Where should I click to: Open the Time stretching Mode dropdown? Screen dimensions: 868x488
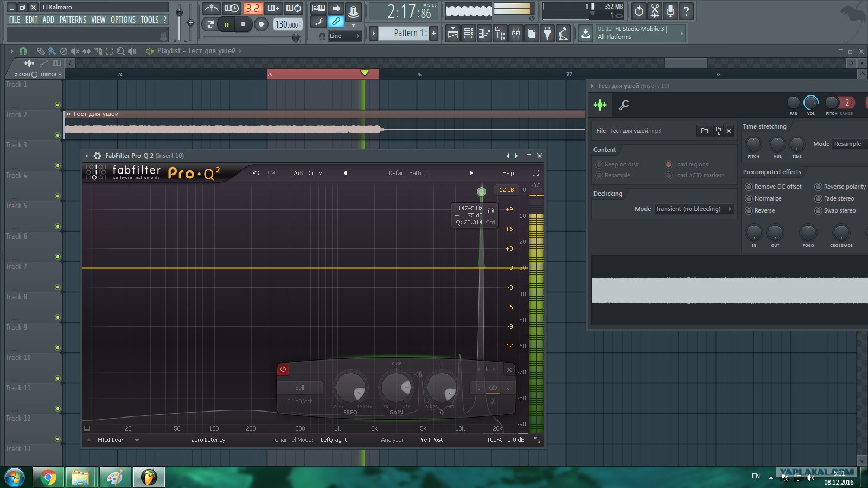[850, 144]
